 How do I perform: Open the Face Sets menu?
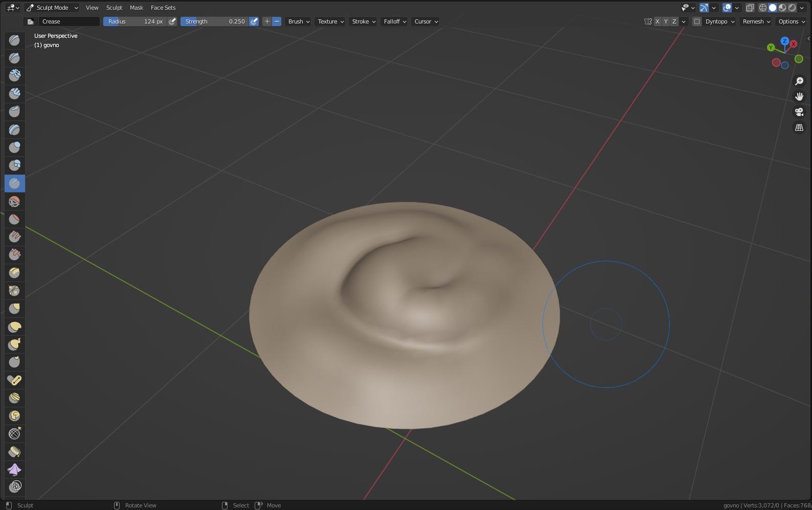(163, 8)
